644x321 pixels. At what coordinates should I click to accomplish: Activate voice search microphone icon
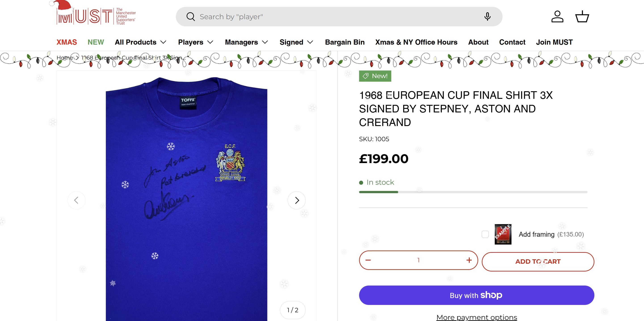[x=487, y=17]
